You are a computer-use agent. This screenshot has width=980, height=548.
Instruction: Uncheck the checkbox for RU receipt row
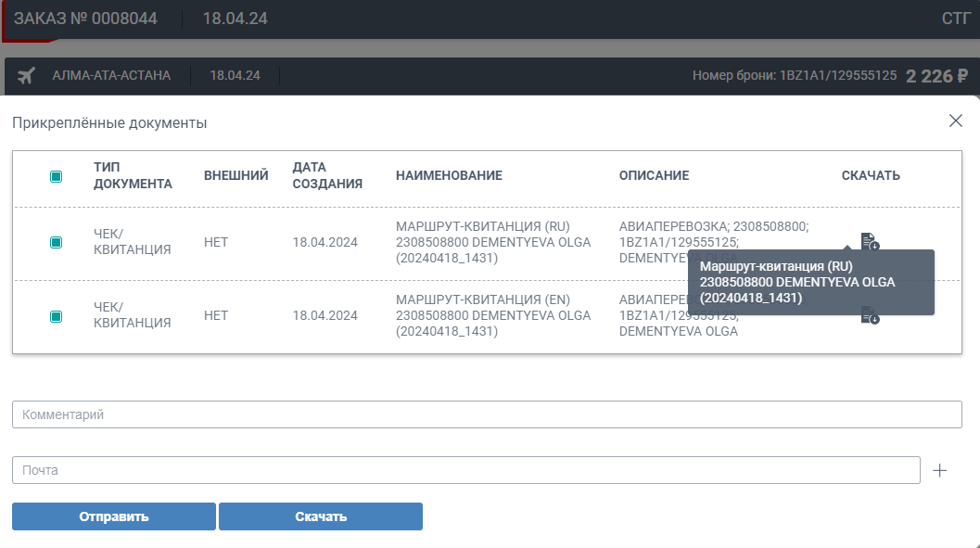point(56,242)
